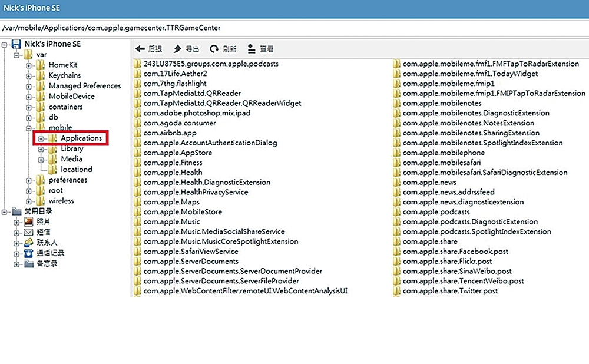Click the Export toolbar button
The image size is (589, 364).
[186, 49]
